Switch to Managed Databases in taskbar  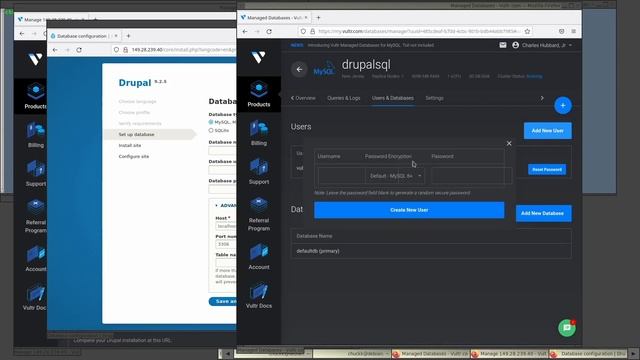[x=430, y=353]
